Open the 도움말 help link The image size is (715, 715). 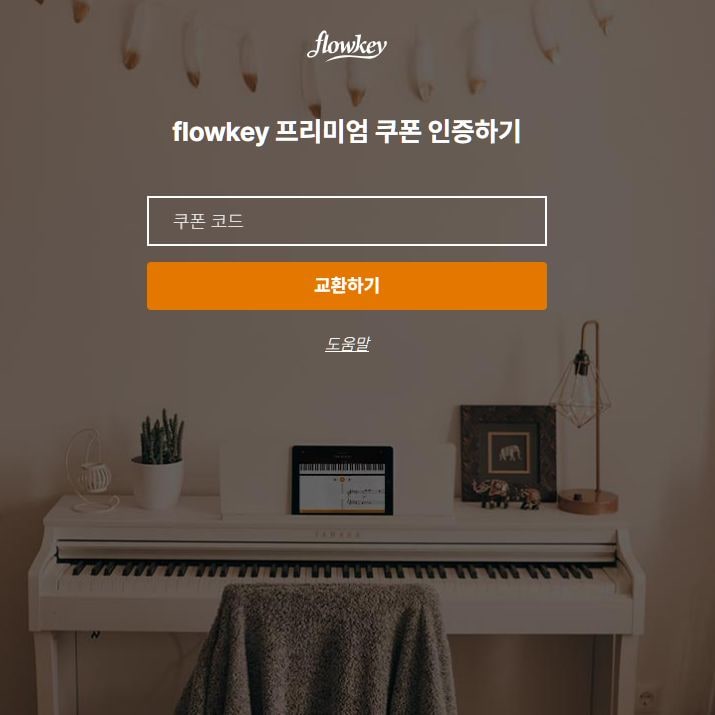[347, 344]
